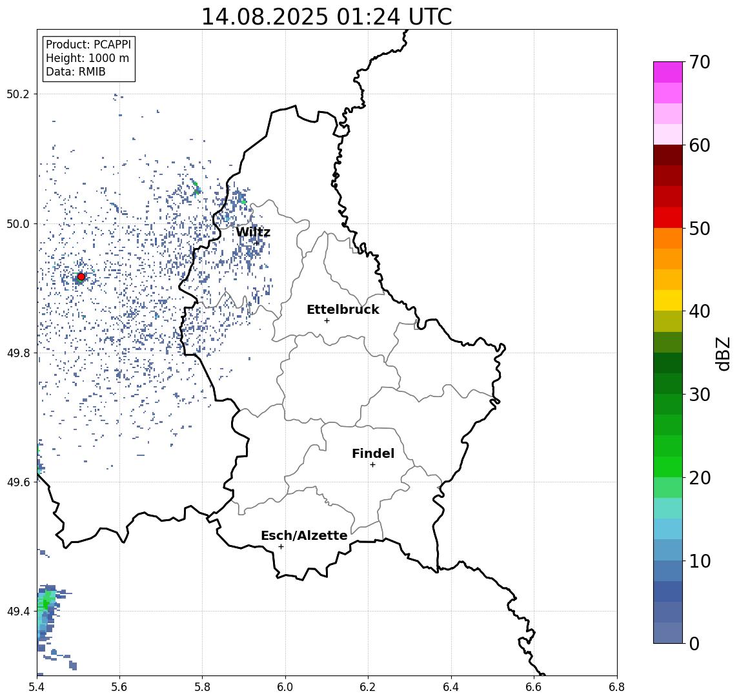Click the magenta top colorbar segment
This screenshot has width=739, height=700.
668,72
